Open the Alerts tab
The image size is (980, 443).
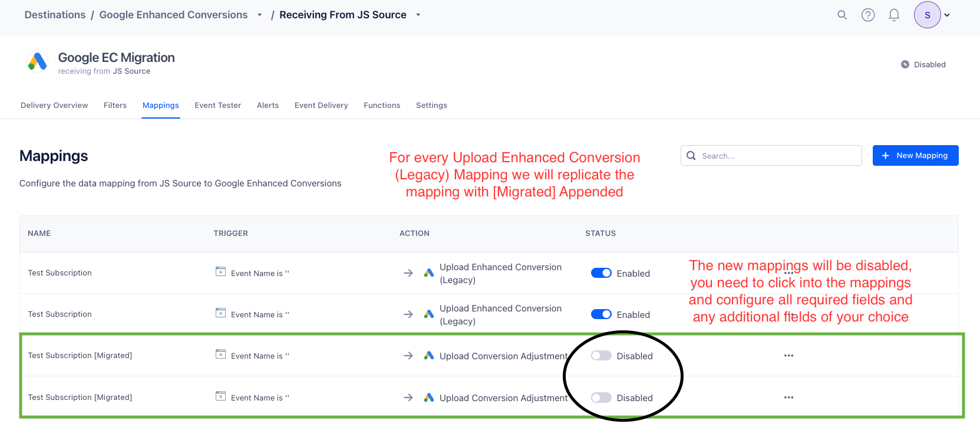(x=268, y=106)
